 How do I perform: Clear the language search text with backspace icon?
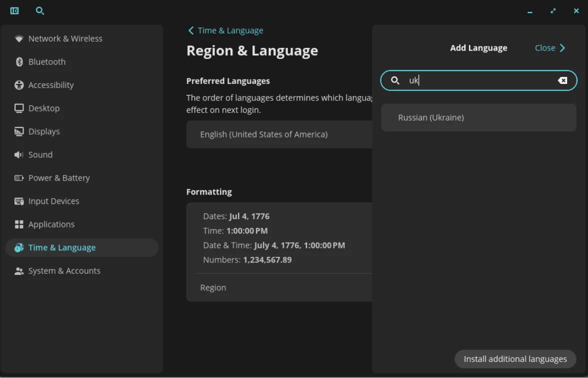(x=562, y=80)
